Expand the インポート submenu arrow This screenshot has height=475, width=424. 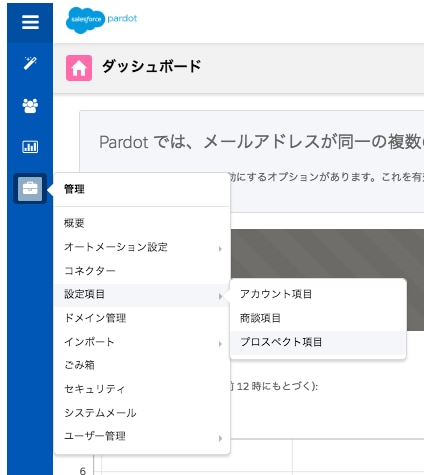tap(220, 344)
